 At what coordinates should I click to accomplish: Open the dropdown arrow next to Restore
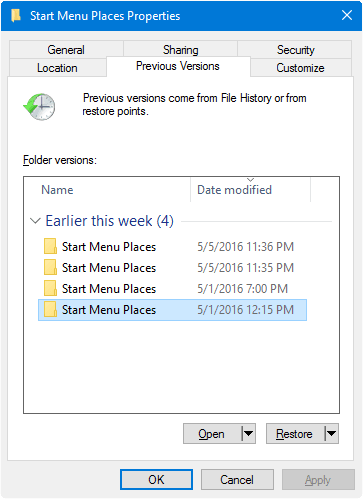pyautogui.click(x=331, y=434)
